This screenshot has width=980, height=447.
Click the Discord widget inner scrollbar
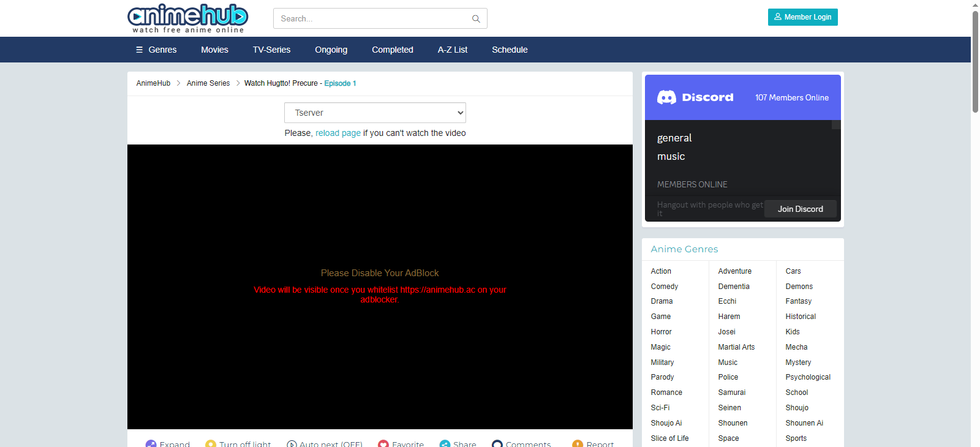[x=836, y=125]
